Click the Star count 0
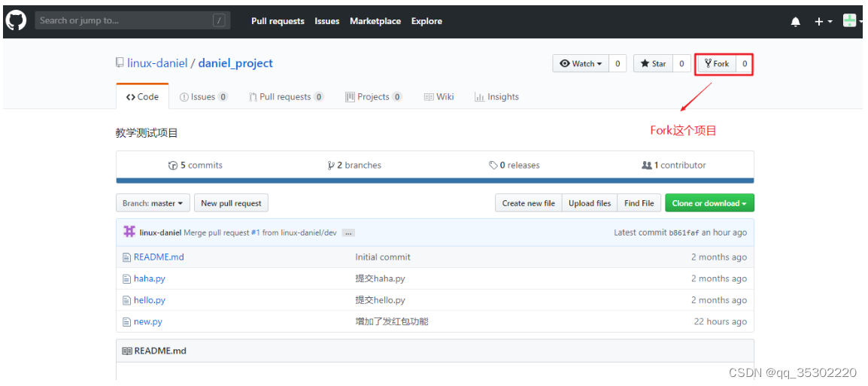This screenshot has width=868, height=386. pos(682,64)
